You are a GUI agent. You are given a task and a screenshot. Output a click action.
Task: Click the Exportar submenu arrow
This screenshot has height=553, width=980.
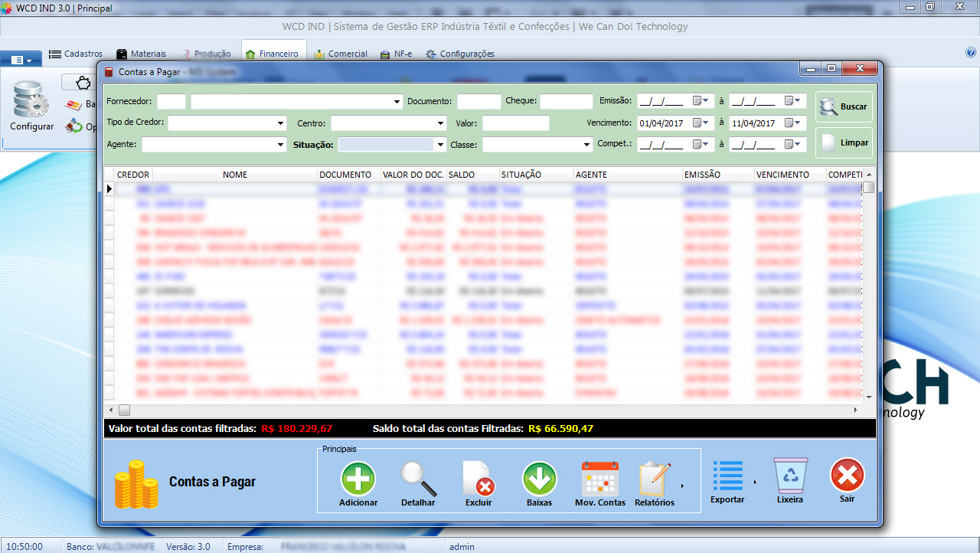pyautogui.click(x=755, y=482)
